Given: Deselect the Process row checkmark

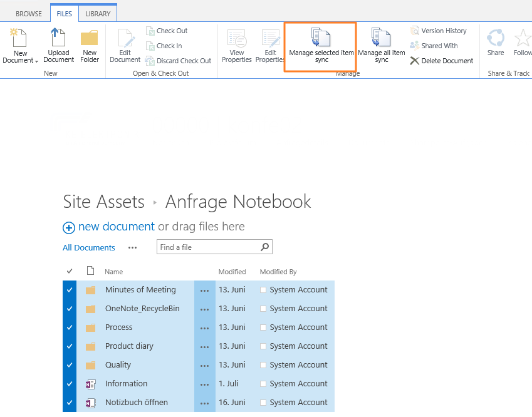Looking at the screenshot, I should 70,327.
